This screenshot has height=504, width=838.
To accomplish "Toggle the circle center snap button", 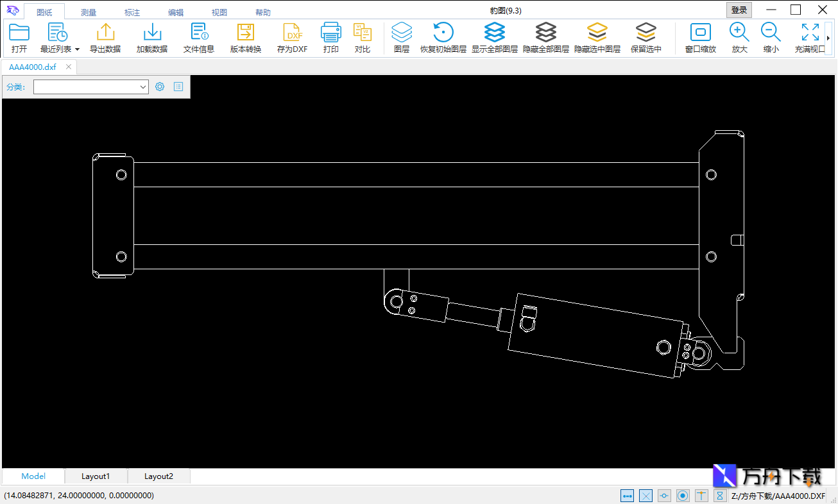I will tap(683, 496).
